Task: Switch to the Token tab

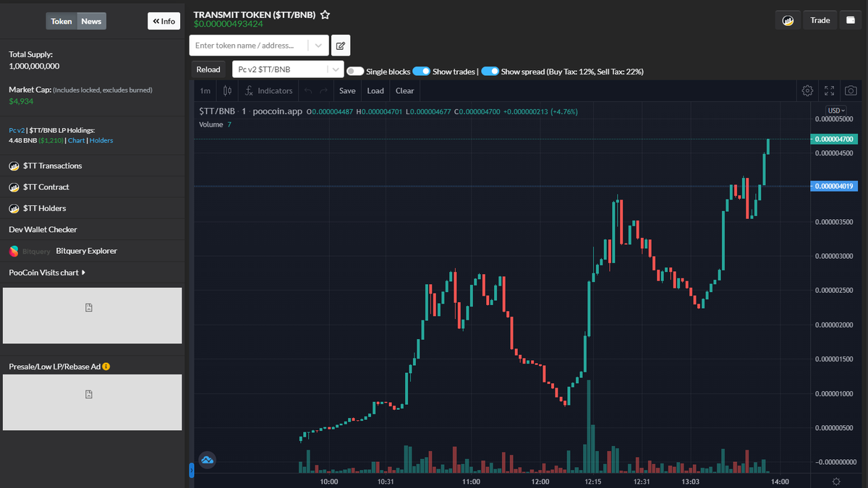Action: pyautogui.click(x=61, y=21)
